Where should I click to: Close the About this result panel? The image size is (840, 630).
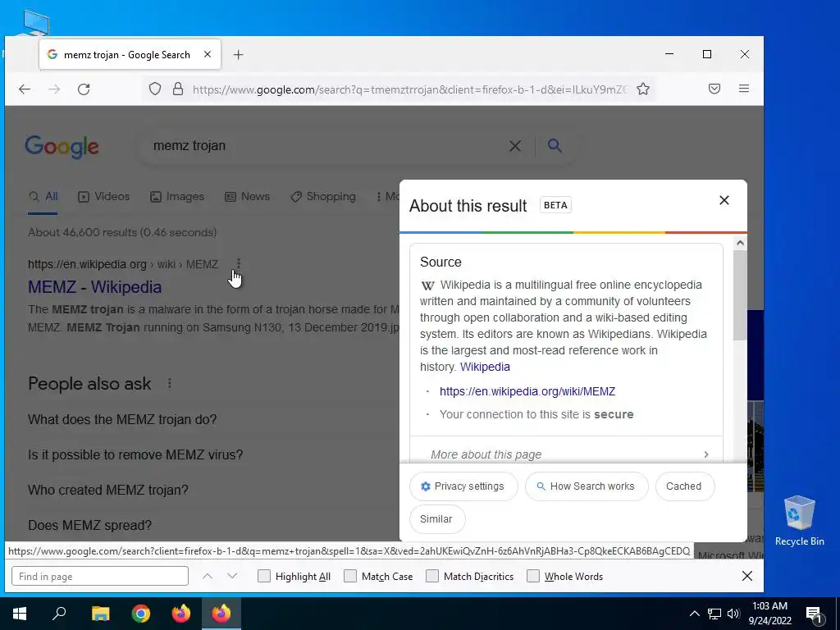(724, 200)
